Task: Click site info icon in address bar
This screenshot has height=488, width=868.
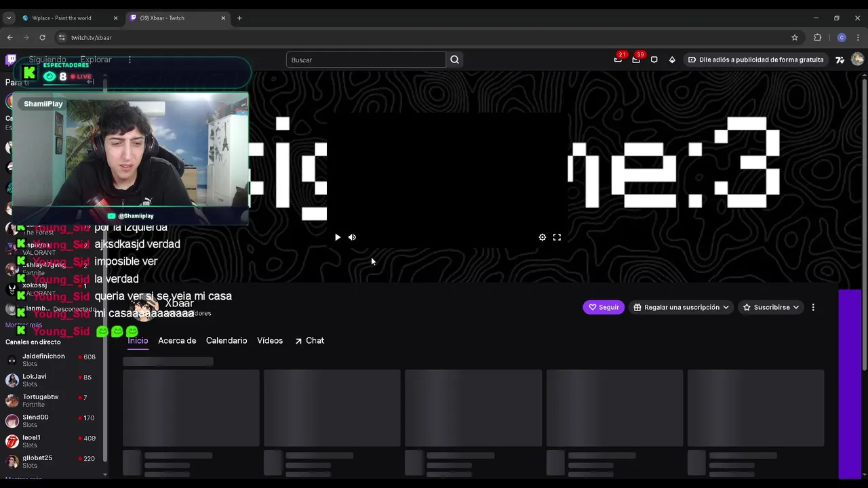Action: [x=62, y=37]
